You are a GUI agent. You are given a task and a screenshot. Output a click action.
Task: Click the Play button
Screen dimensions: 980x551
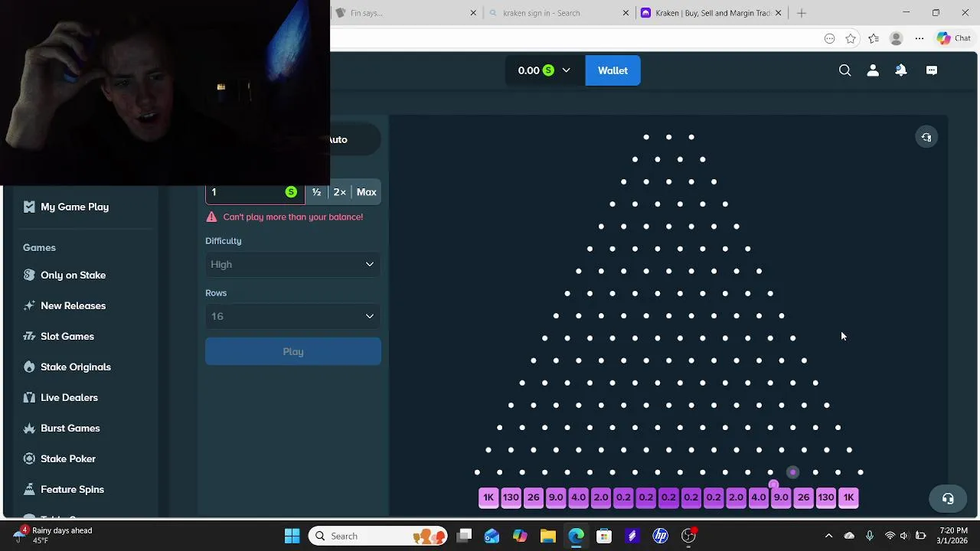pos(293,351)
